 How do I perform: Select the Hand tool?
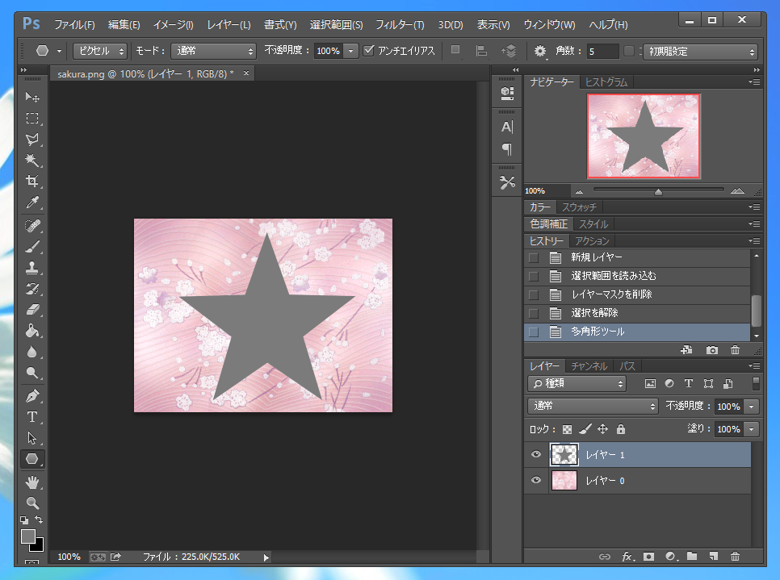tap(32, 482)
